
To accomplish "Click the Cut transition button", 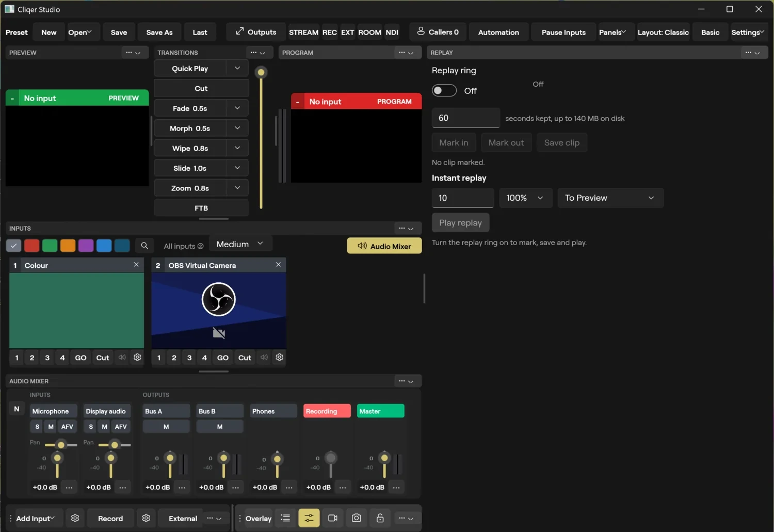I will tap(201, 88).
